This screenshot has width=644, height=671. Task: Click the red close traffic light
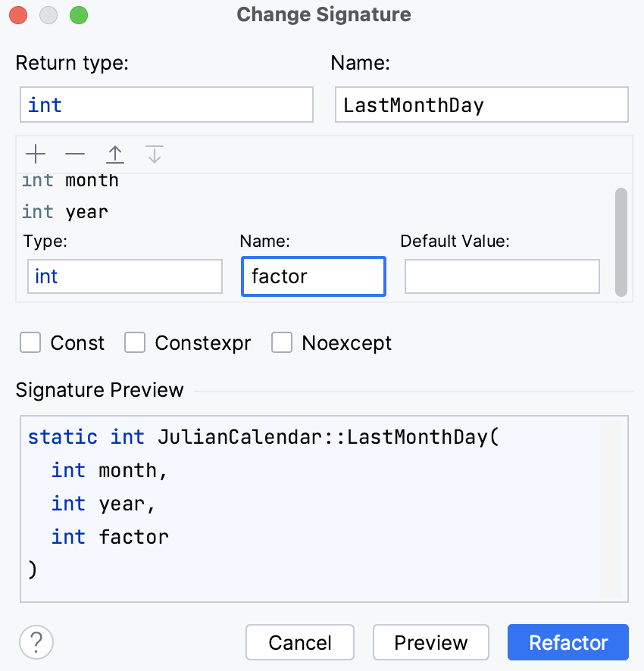pos(17,14)
